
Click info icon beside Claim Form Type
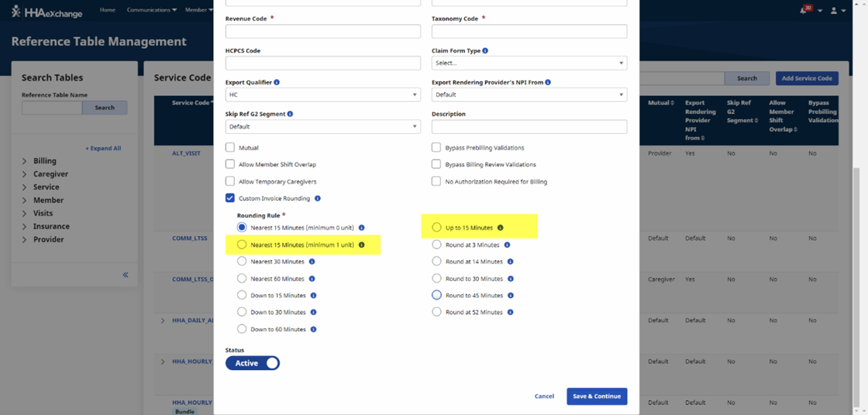[x=485, y=51]
